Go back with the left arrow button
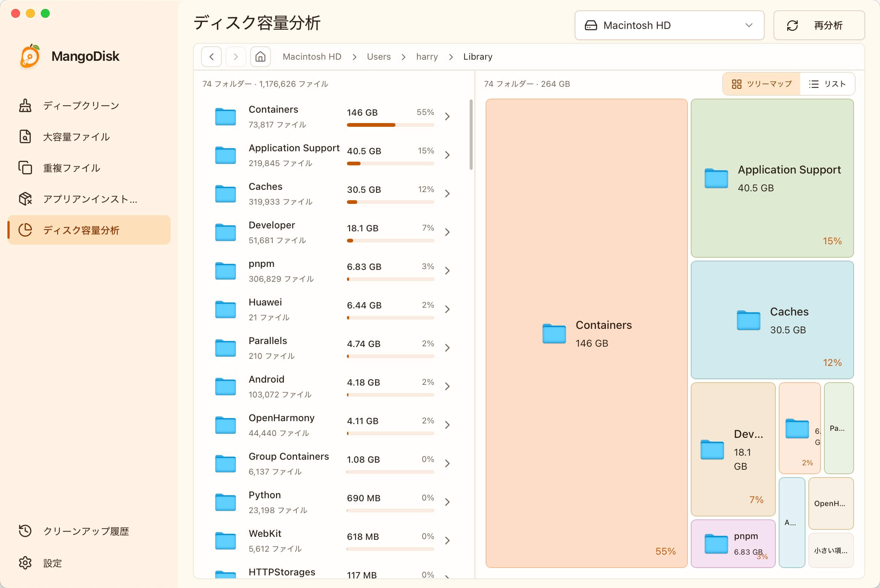The width and height of the screenshot is (880, 588). pos(211,57)
